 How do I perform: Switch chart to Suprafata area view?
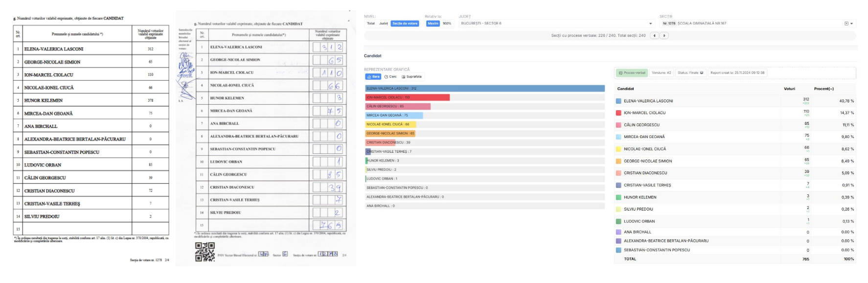tap(411, 77)
